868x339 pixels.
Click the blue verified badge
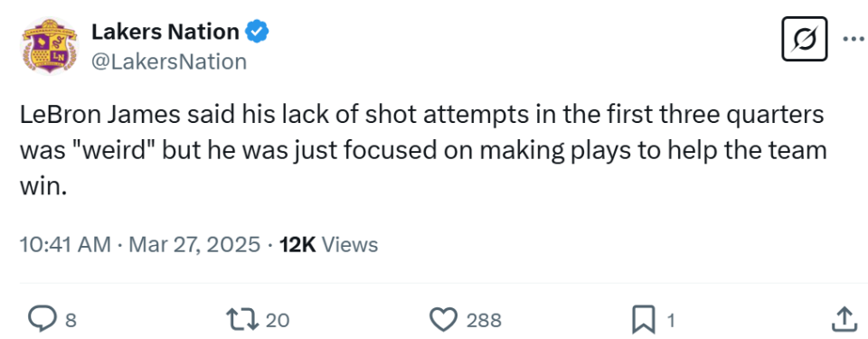click(257, 33)
